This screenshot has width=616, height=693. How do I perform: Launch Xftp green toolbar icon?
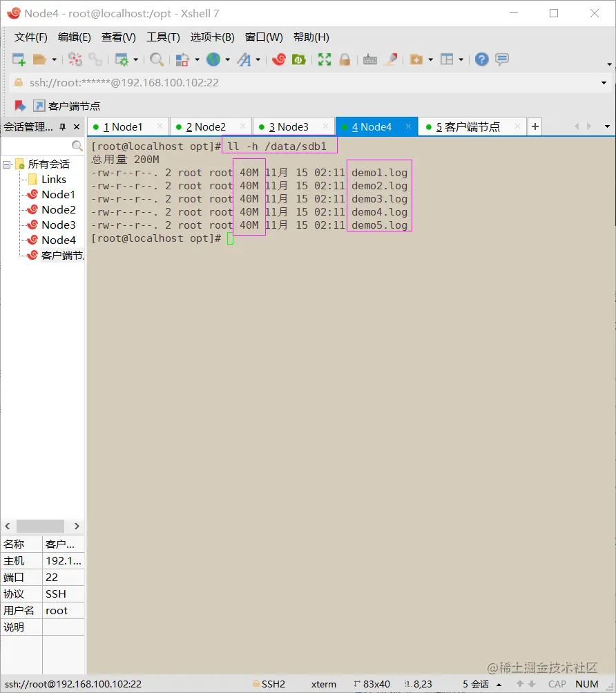coord(299,59)
